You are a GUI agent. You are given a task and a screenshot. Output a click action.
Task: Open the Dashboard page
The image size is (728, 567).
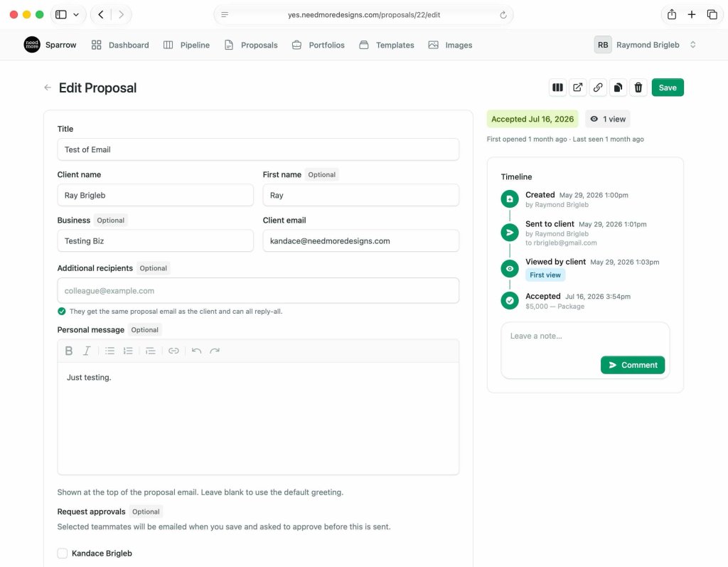[120, 45]
